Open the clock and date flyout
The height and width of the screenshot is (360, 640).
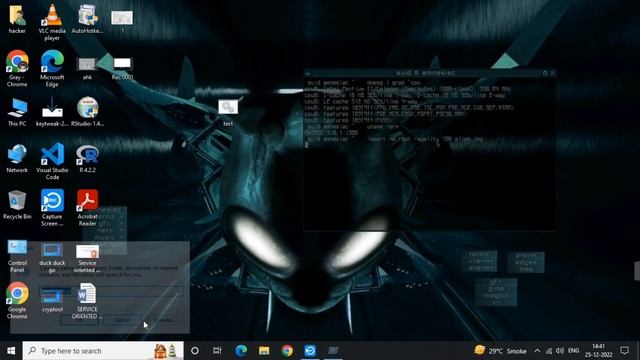[598, 351]
